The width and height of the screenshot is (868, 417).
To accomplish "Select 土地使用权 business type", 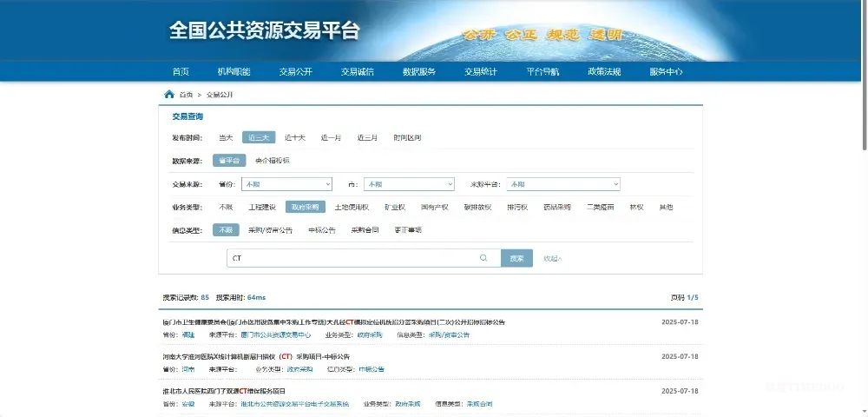I will coord(352,207).
